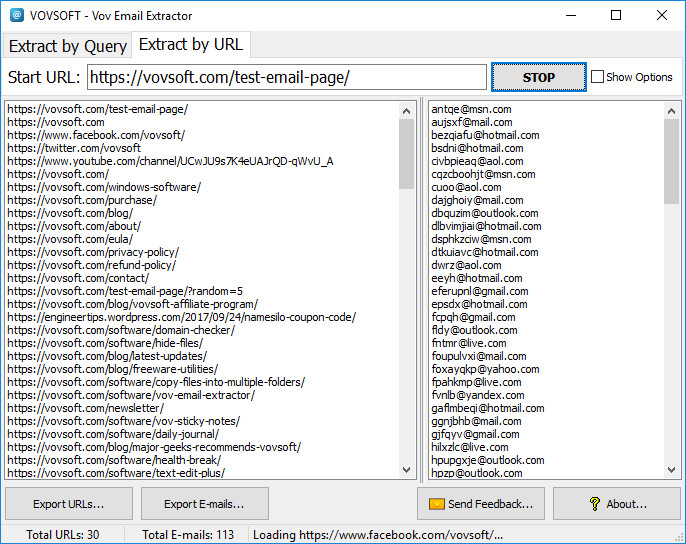Image resolution: width=686 pixels, height=544 pixels.
Task: Close the Vov Email Extractor window
Action: (662, 15)
